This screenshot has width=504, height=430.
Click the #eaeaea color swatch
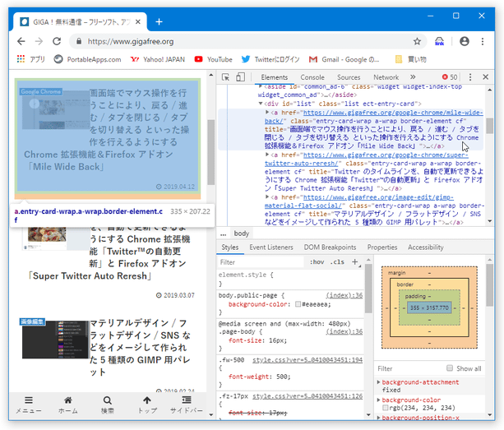point(298,304)
